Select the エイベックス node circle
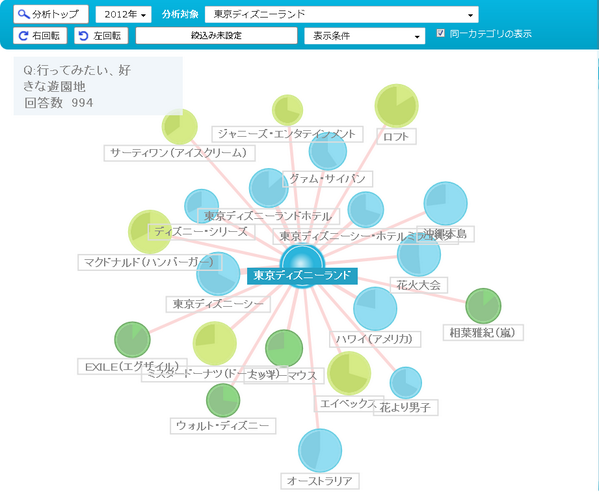The height and width of the screenshot is (495, 599). tap(349, 373)
